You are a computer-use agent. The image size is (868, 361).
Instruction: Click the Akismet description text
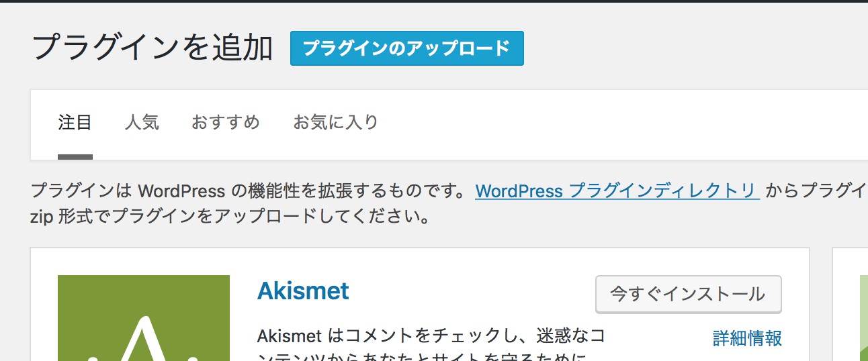pos(431,344)
